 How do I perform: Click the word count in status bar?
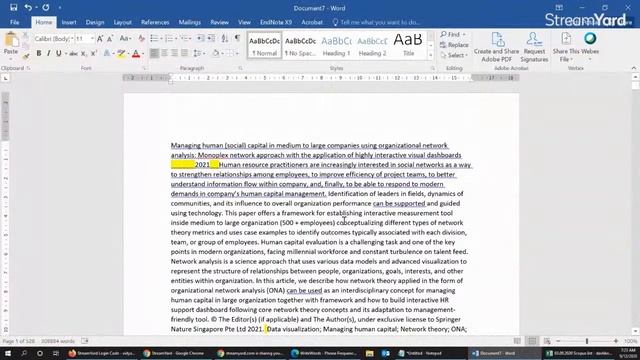pos(58,341)
